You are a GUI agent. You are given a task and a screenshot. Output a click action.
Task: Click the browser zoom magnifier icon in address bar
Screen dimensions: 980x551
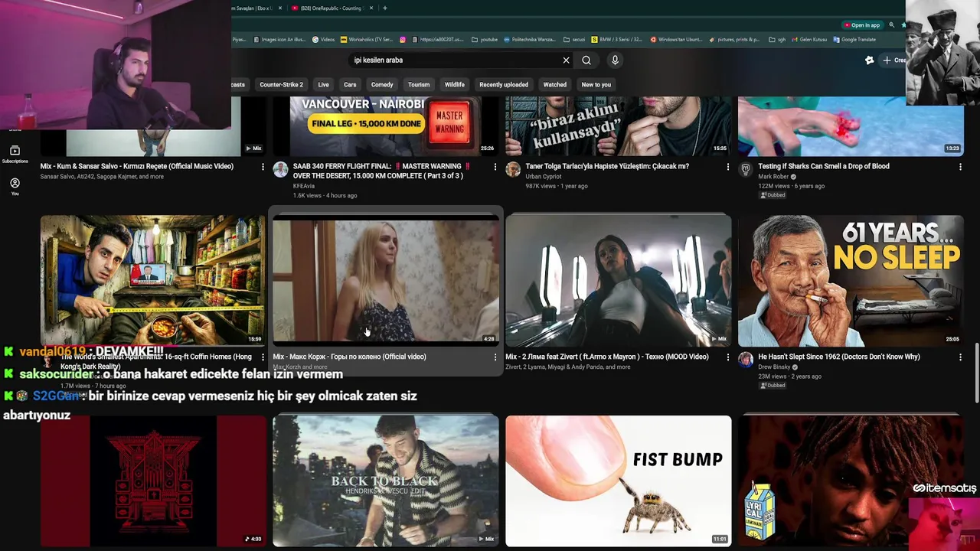click(x=891, y=25)
